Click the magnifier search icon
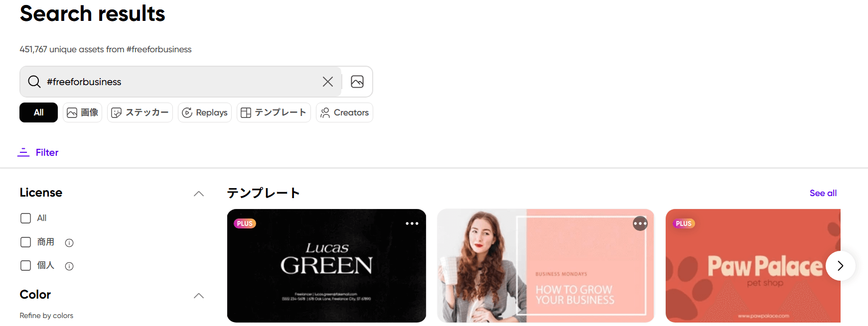The width and height of the screenshot is (868, 326). 34,82
